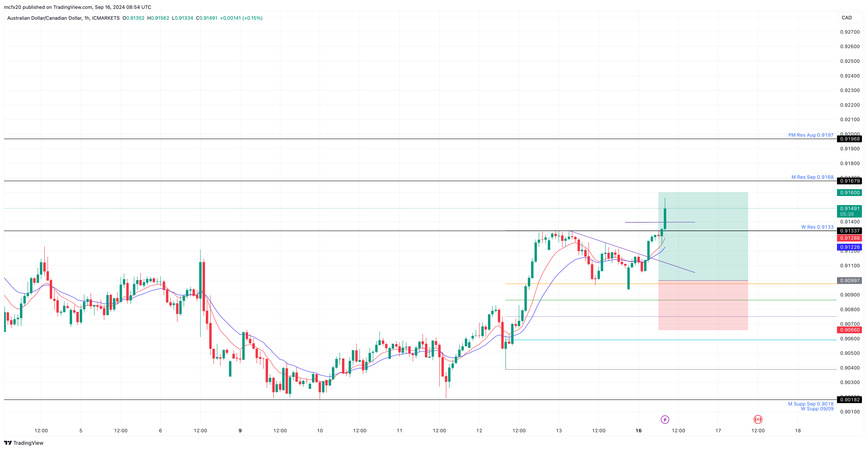Click the black 0.90182 price tag
868x450 pixels.
(849, 399)
